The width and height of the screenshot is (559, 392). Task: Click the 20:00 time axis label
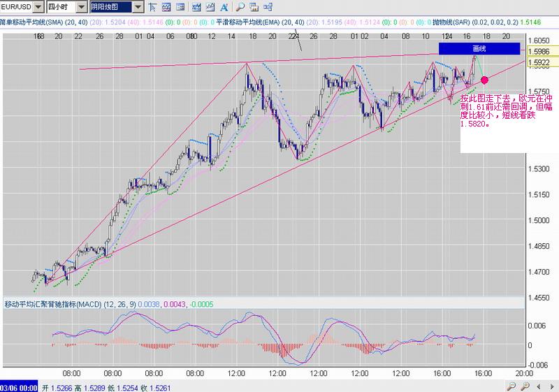524,373
